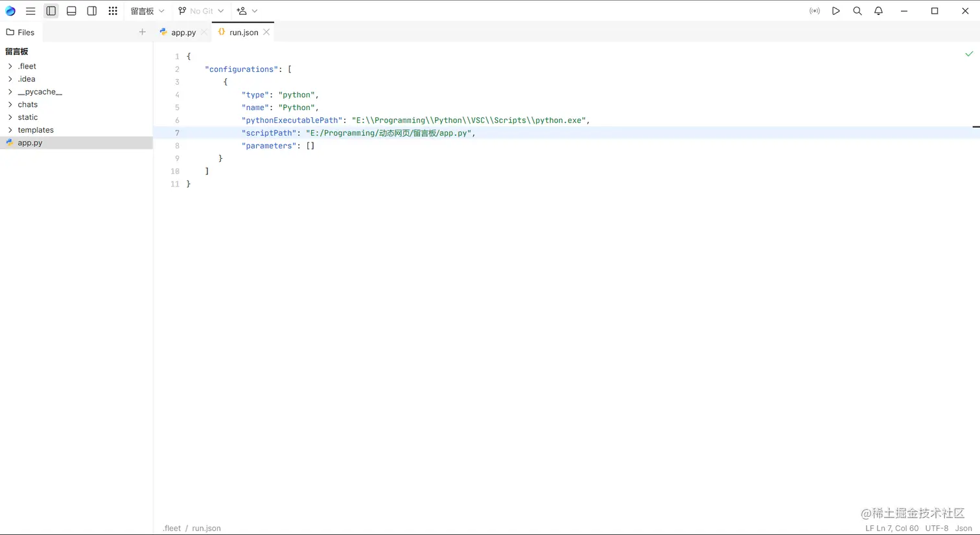Open the 留言板 workspace dropdown

coord(147,11)
